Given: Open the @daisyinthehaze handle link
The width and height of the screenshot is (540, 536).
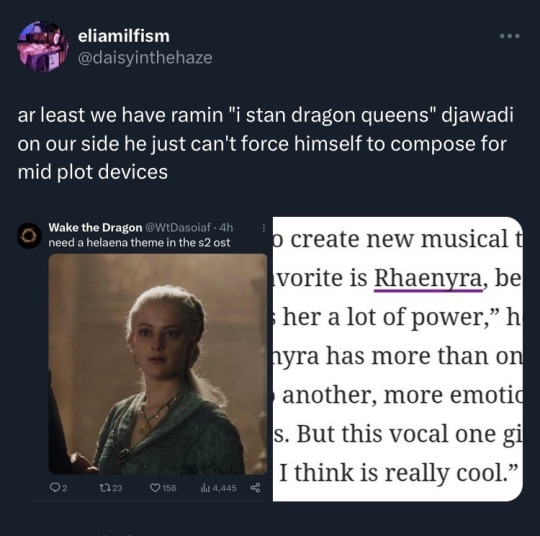Looking at the screenshot, I should point(145,57).
